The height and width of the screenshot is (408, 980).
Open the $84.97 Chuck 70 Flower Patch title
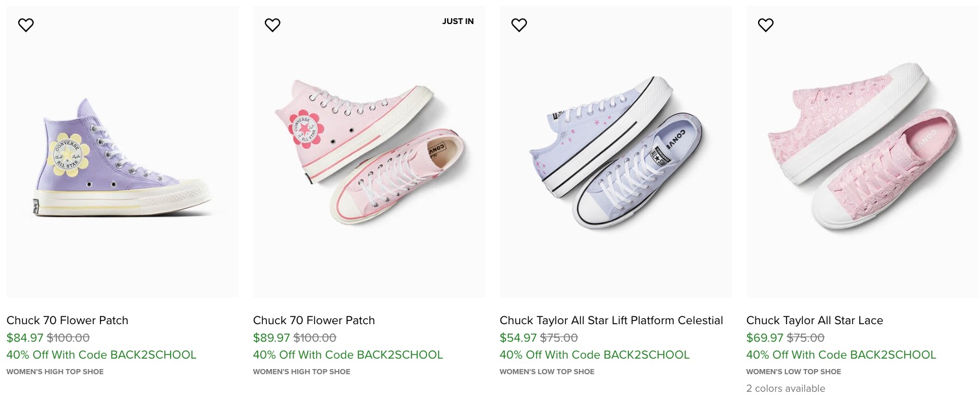[x=67, y=320]
